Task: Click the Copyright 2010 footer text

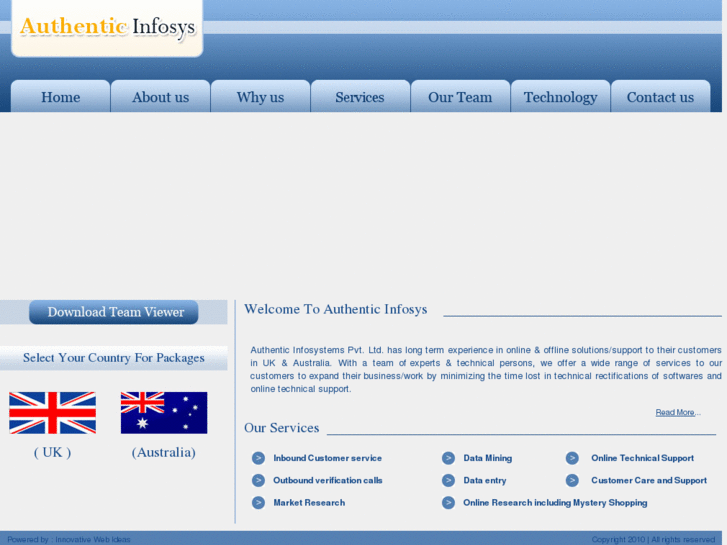Action: pos(653,539)
